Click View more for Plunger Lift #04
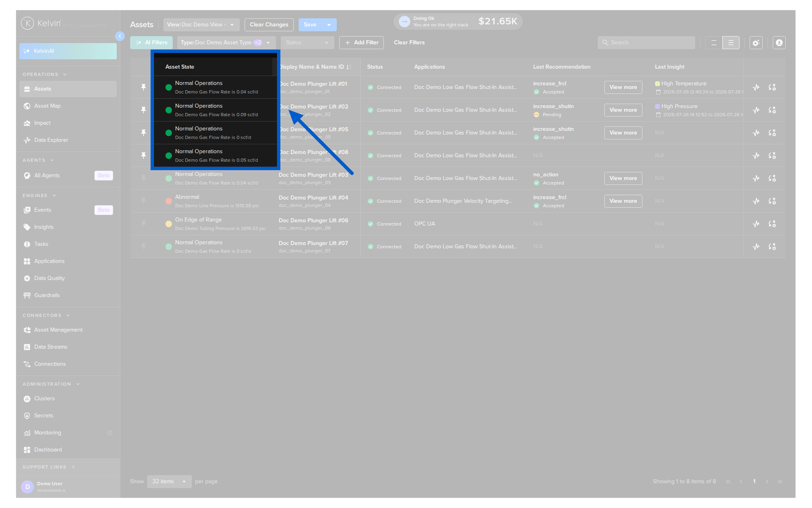 pyautogui.click(x=623, y=201)
